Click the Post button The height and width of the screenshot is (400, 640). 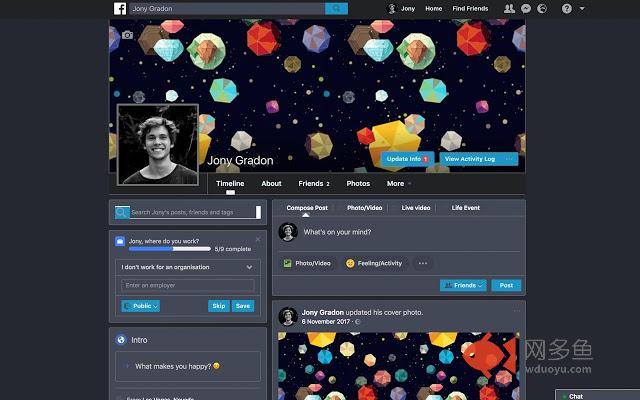[x=506, y=285]
